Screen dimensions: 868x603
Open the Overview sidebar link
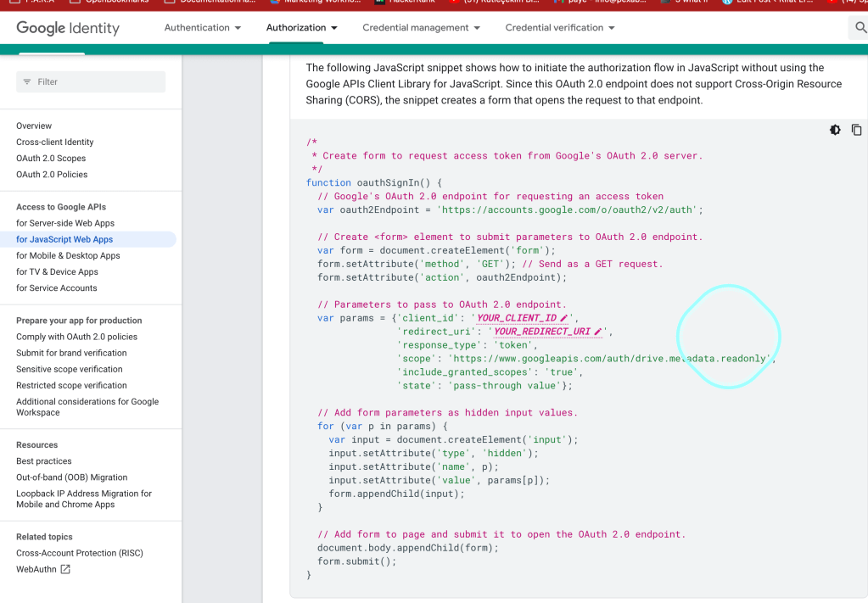(34, 126)
